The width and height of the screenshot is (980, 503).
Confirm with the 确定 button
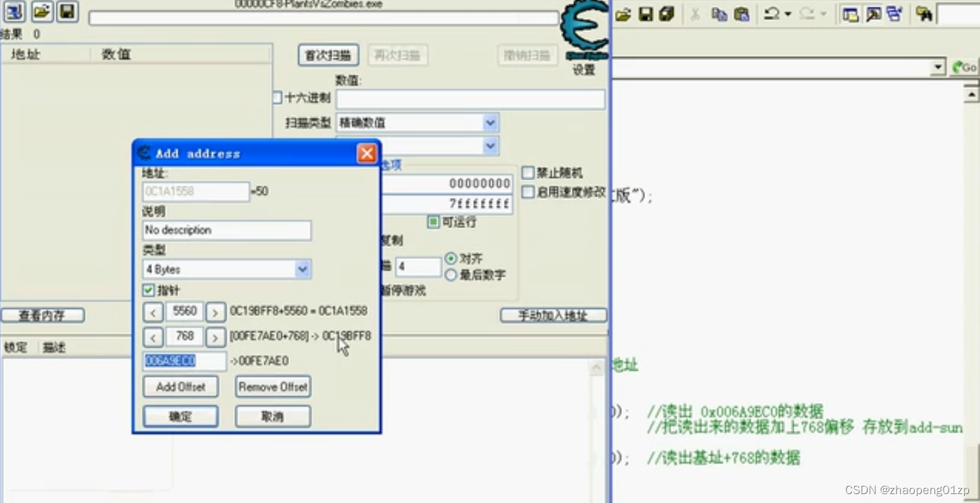coord(181,416)
